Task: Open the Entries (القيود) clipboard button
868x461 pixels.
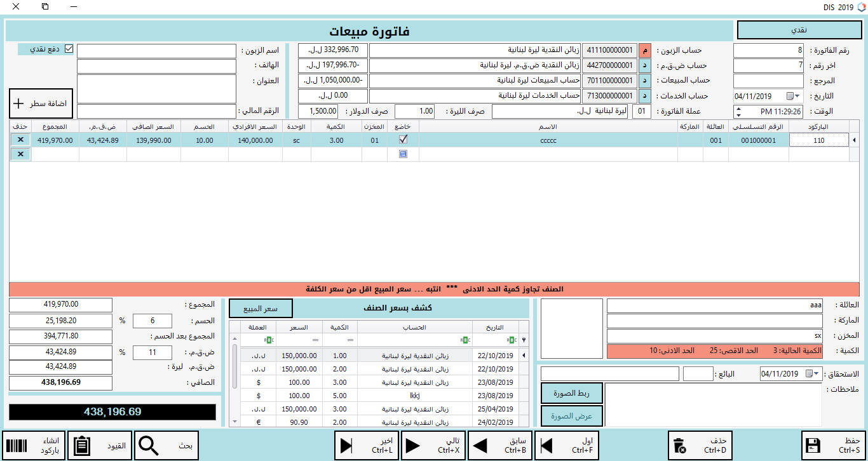Action: [x=100, y=445]
